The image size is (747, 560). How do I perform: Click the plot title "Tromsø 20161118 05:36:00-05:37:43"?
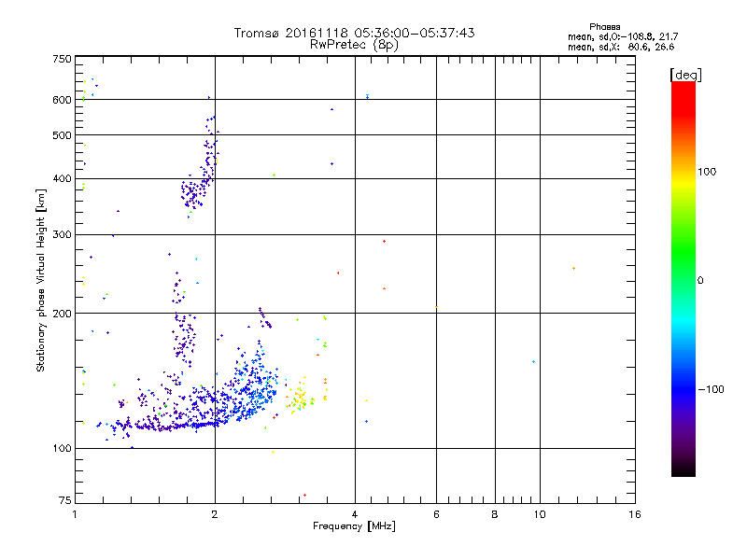pos(354,33)
